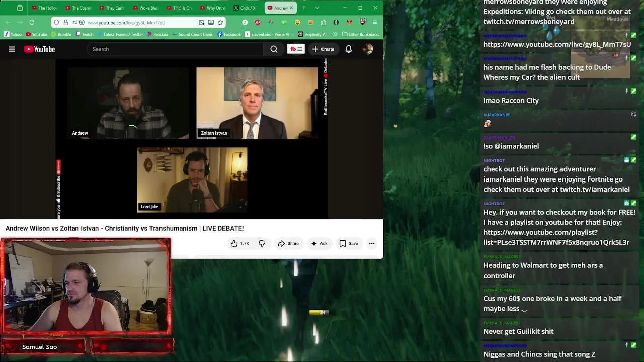This screenshot has width=644, height=362.
Task: Share the debate video
Action: coord(288,243)
